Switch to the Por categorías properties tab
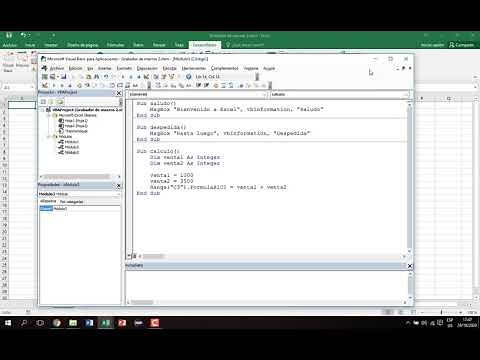 71,202
